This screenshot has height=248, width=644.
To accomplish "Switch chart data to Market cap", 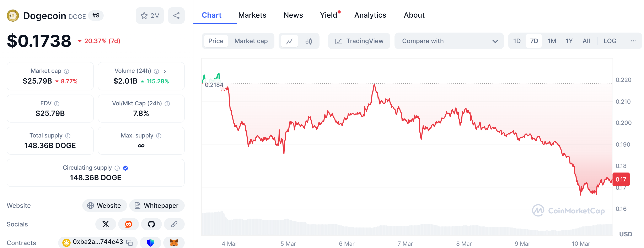I will [251, 41].
